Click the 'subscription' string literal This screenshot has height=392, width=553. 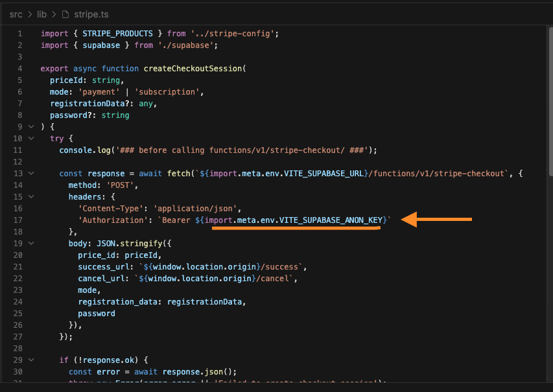pyautogui.click(x=167, y=91)
